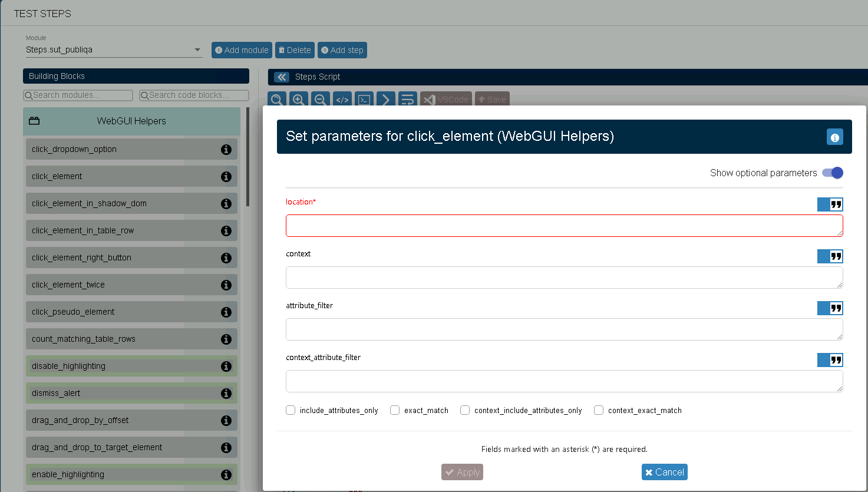Click the Save script button
Image resolution: width=868 pixels, height=492 pixels.
(492, 100)
